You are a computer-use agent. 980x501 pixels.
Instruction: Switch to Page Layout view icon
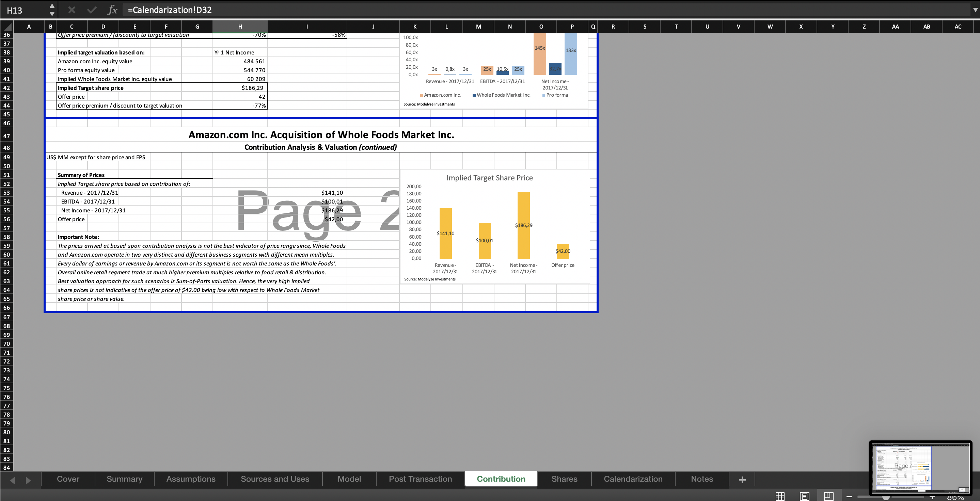tap(804, 496)
